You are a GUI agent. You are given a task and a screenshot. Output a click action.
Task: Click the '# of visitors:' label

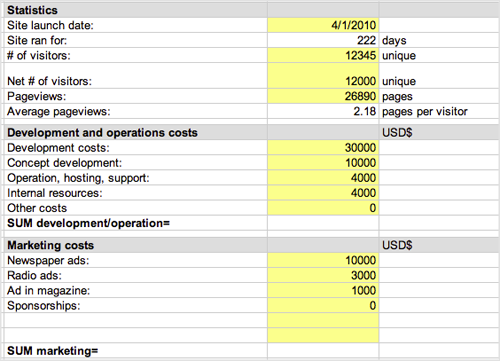(x=39, y=55)
